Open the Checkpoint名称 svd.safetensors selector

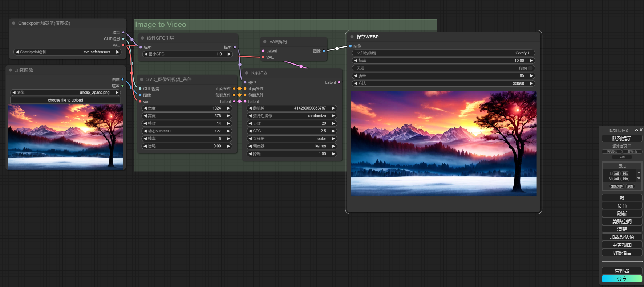click(x=67, y=52)
